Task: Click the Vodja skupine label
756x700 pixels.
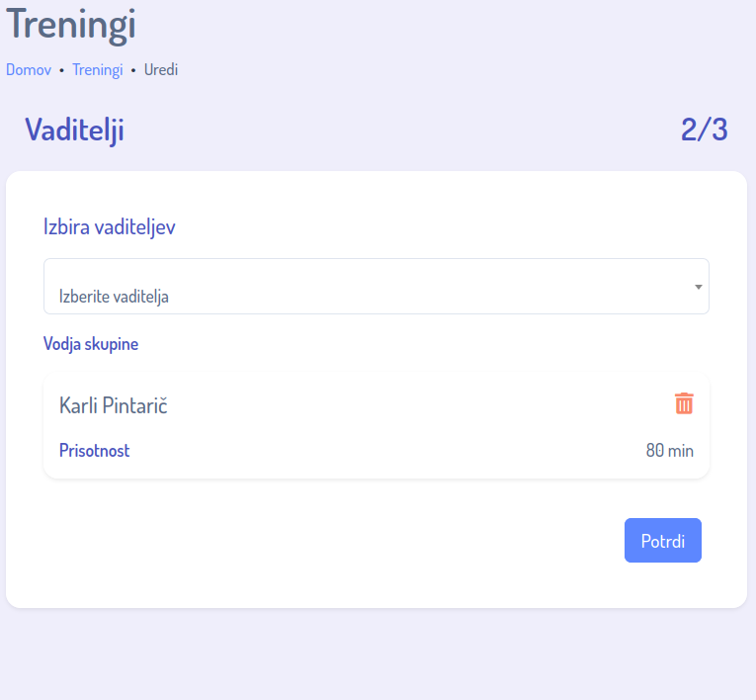Action: click(x=91, y=344)
